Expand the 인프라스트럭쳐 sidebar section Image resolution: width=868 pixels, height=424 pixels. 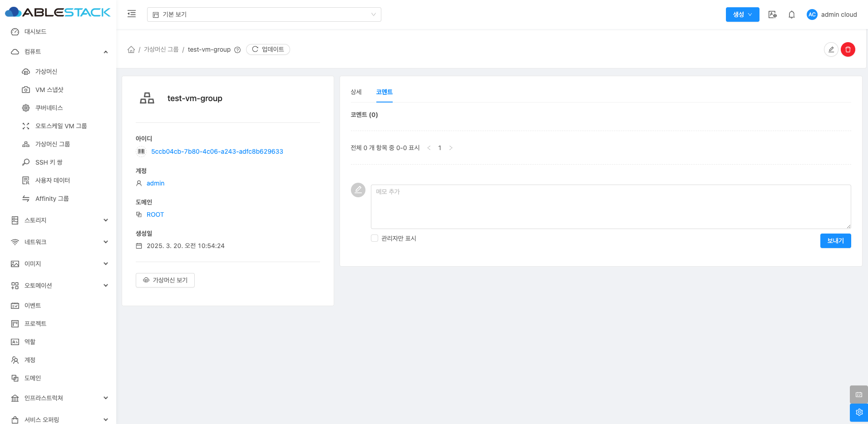(58, 398)
